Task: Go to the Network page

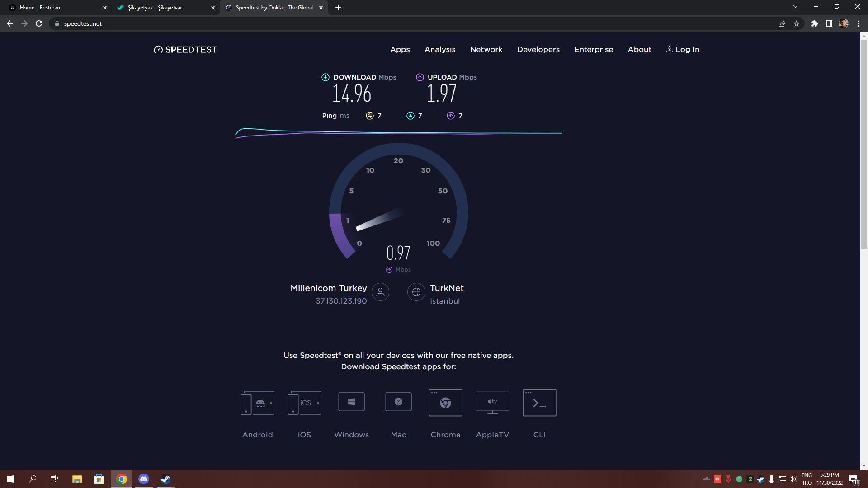Action: 486,49
